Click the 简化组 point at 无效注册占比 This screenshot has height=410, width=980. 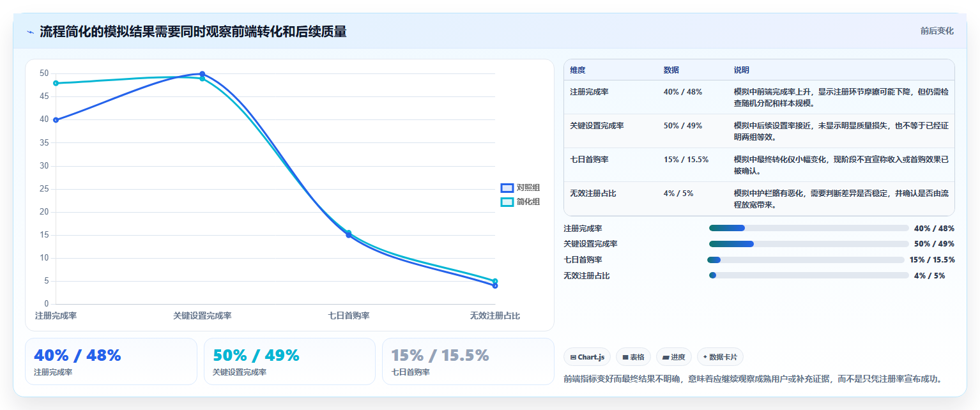tap(495, 281)
